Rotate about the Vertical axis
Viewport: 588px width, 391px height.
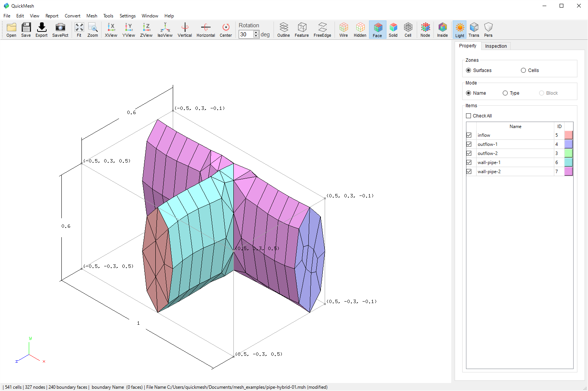tap(185, 30)
